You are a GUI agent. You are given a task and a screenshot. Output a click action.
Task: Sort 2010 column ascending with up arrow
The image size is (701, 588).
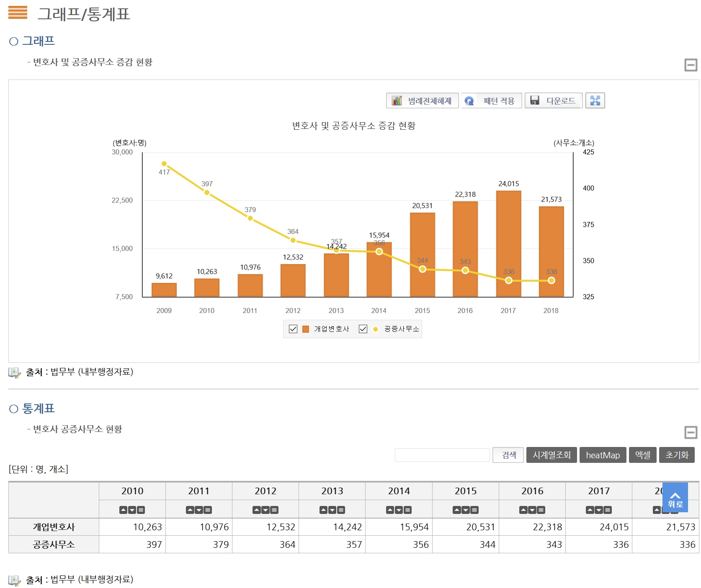[123, 510]
